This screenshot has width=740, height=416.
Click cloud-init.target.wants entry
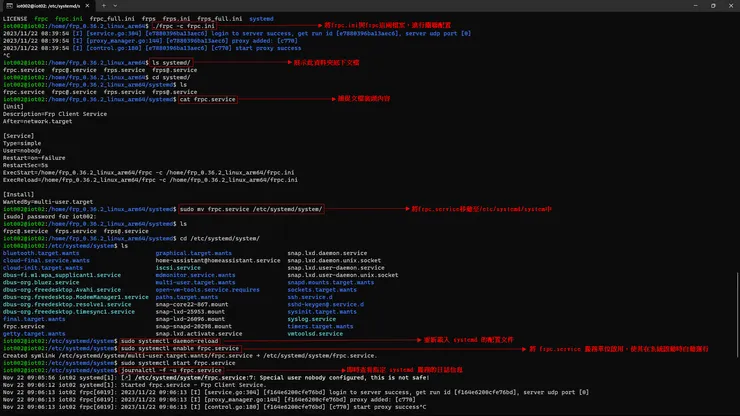[x=43, y=268]
